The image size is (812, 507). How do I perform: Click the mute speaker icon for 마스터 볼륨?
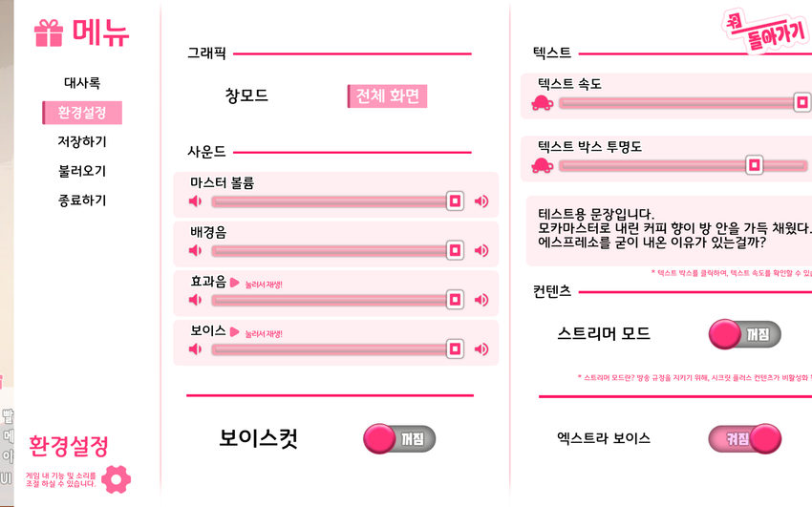pyautogui.click(x=196, y=201)
